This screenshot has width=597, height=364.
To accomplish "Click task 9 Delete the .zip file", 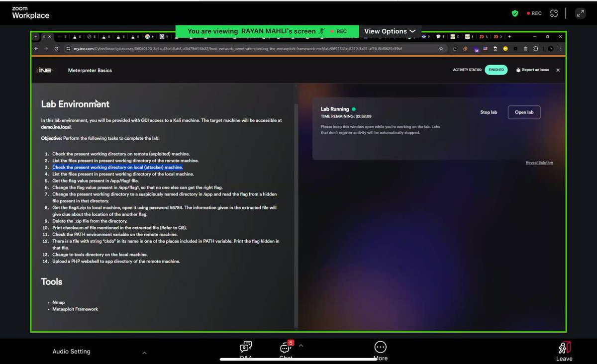I will click(x=90, y=221).
